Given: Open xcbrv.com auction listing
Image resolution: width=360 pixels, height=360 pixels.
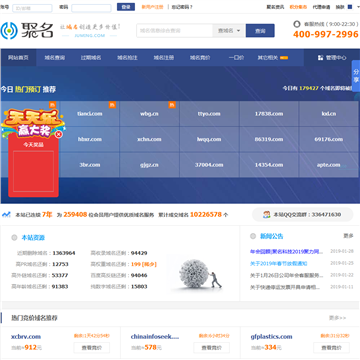Looking at the screenshot, I should click(26, 337).
